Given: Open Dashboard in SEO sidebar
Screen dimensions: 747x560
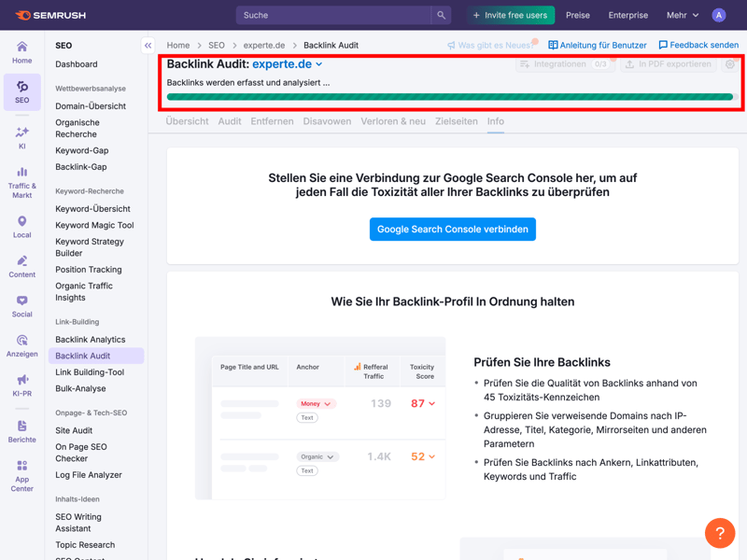Looking at the screenshot, I should (77, 64).
